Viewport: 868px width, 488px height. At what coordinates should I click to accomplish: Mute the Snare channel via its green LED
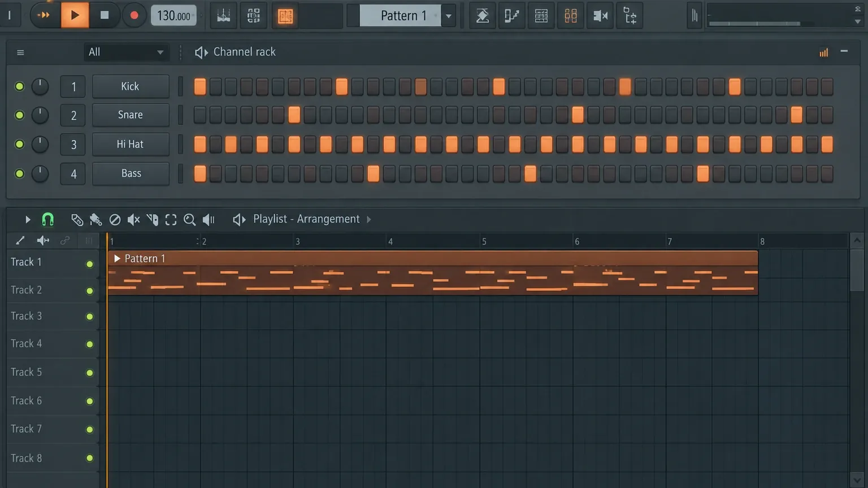(x=19, y=115)
